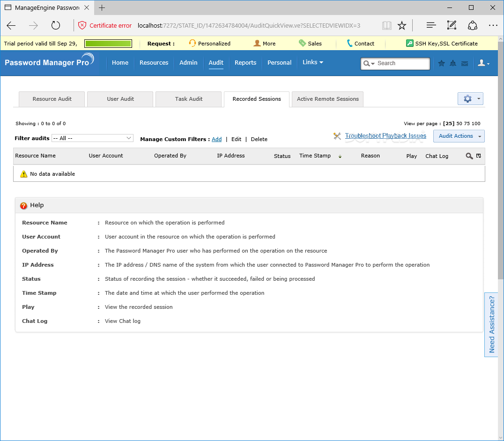Open SSH Key, SSL Certificate link
The image size is (504, 441).
(442, 44)
